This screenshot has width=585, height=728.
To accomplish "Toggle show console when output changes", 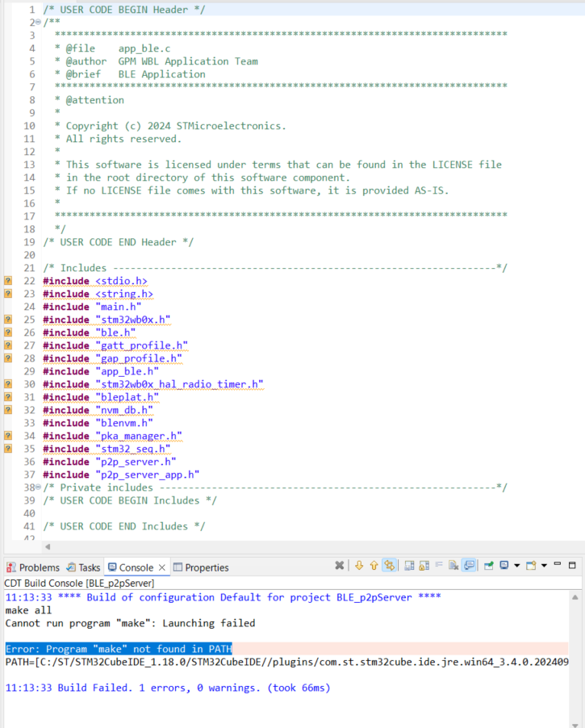I will pos(470,566).
